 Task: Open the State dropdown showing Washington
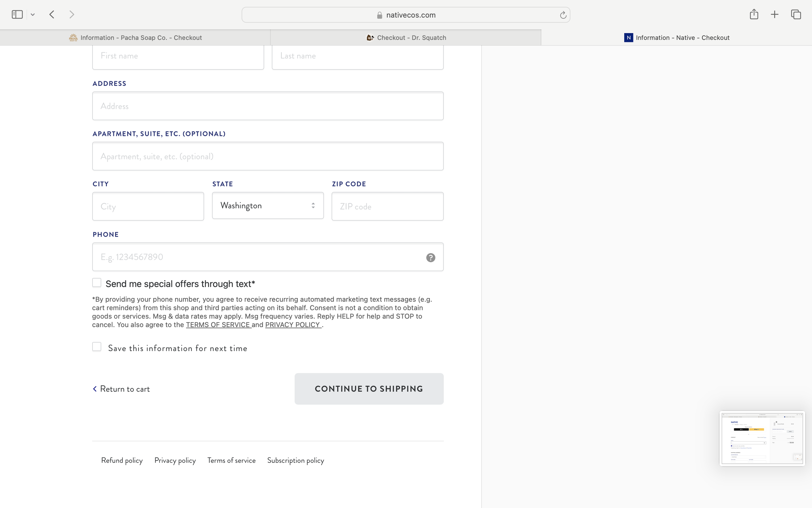click(x=267, y=205)
